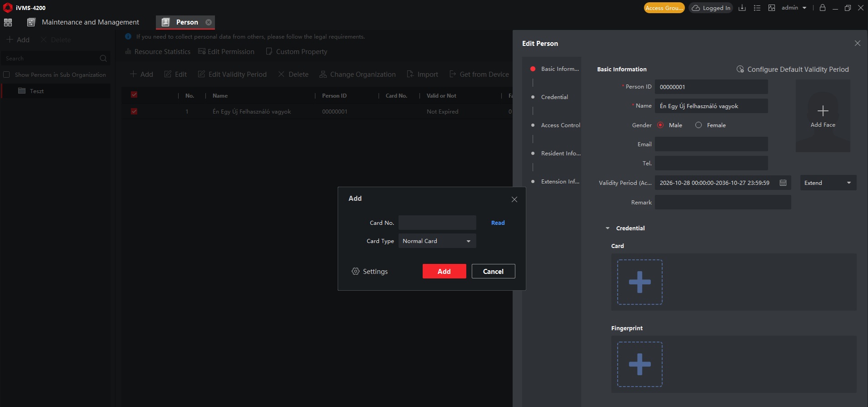The height and width of the screenshot is (407, 868).
Task: Open Configure Default Validity Period
Action: [x=793, y=69]
